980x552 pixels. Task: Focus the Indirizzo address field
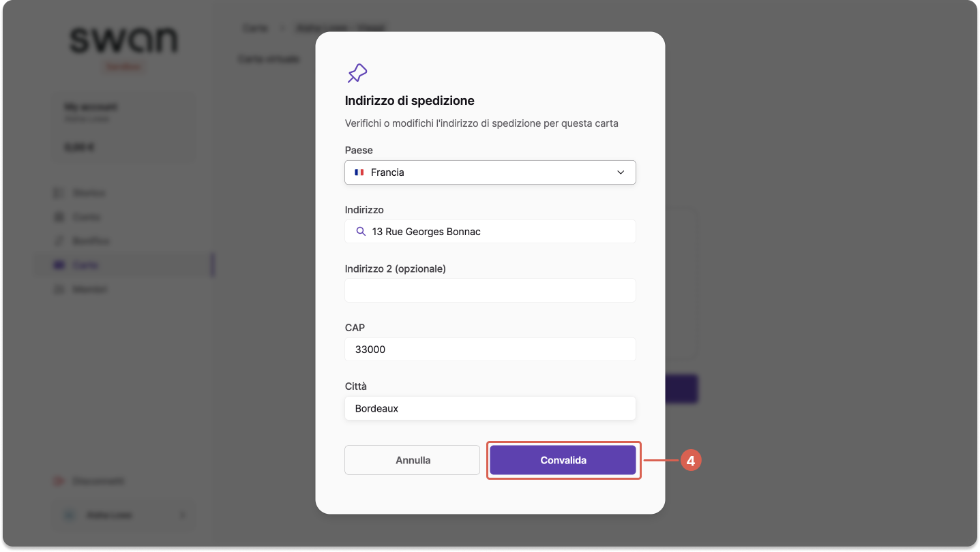(490, 232)
